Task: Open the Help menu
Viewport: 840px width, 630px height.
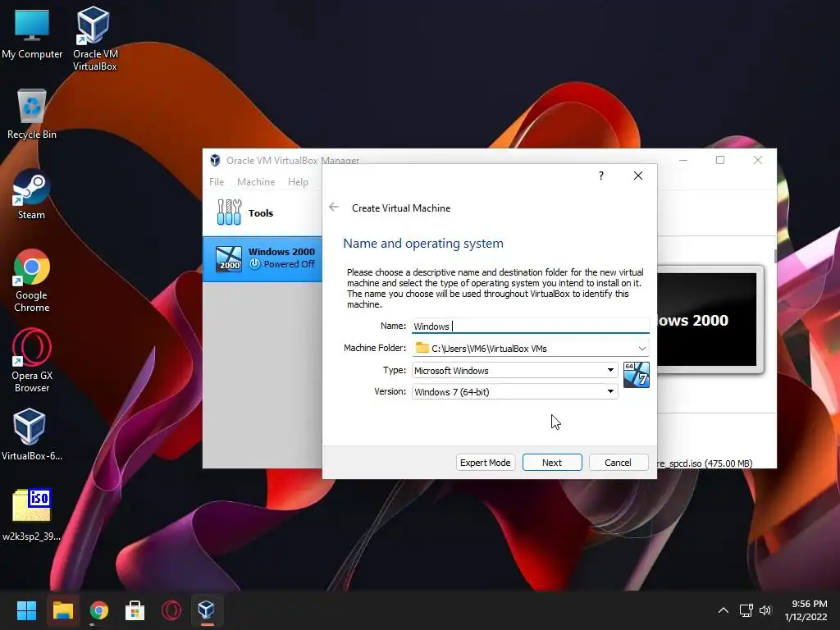Action: coord(298,181)
